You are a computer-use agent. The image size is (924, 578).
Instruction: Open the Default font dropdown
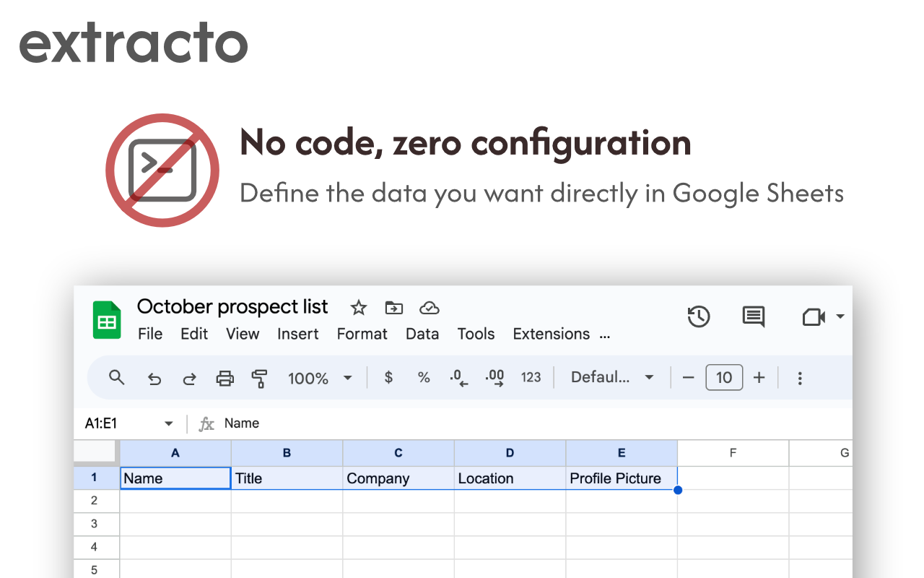point(610,377)
